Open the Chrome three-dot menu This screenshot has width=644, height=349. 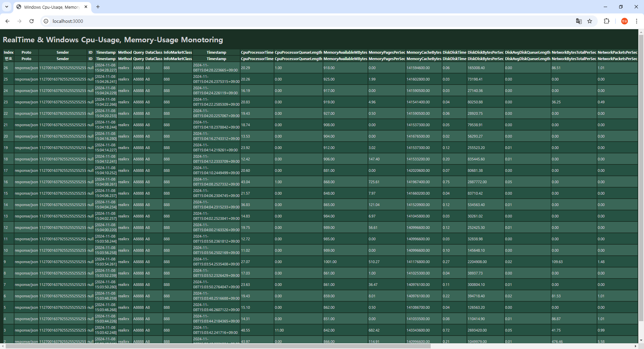(x=636, y=21)
